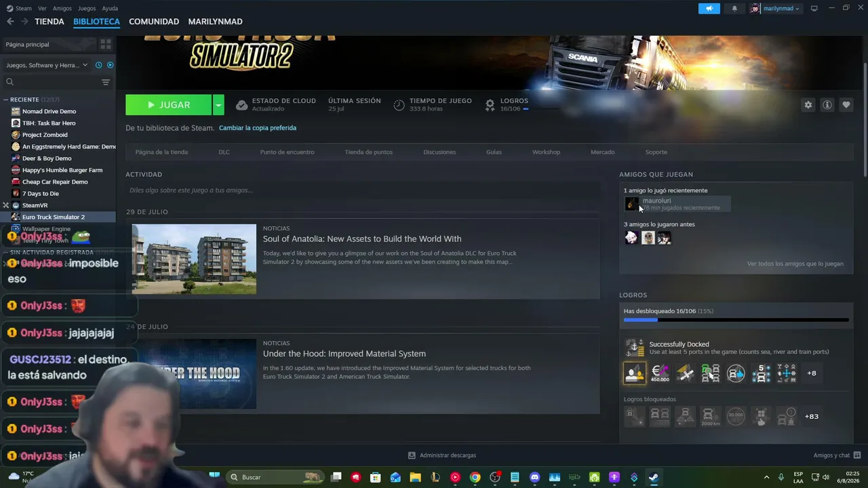Open Página de la tienda link
This screenshot has height=488, width=868.
[161, 152]
